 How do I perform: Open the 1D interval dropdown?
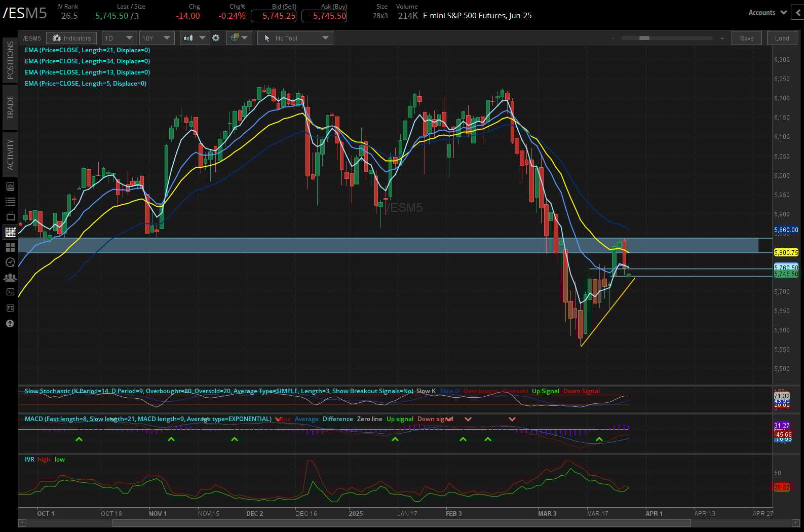click(x=119, y=38)
